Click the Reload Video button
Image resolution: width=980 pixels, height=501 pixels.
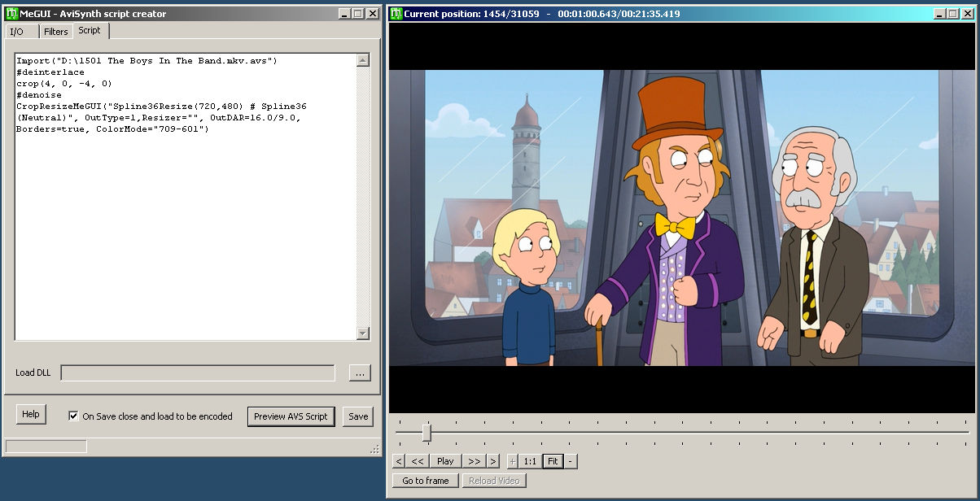[x=494, y=481]
